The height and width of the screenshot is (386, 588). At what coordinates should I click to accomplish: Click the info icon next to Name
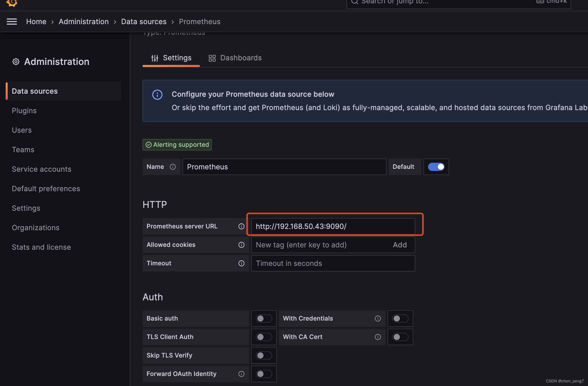[173, 167]
